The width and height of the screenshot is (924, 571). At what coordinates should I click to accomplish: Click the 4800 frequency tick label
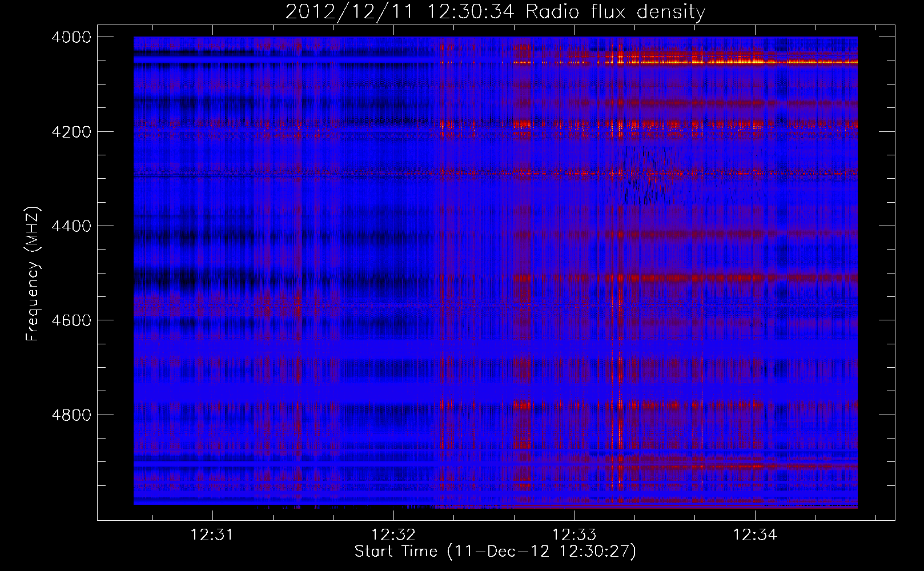[x=71, y=415]
